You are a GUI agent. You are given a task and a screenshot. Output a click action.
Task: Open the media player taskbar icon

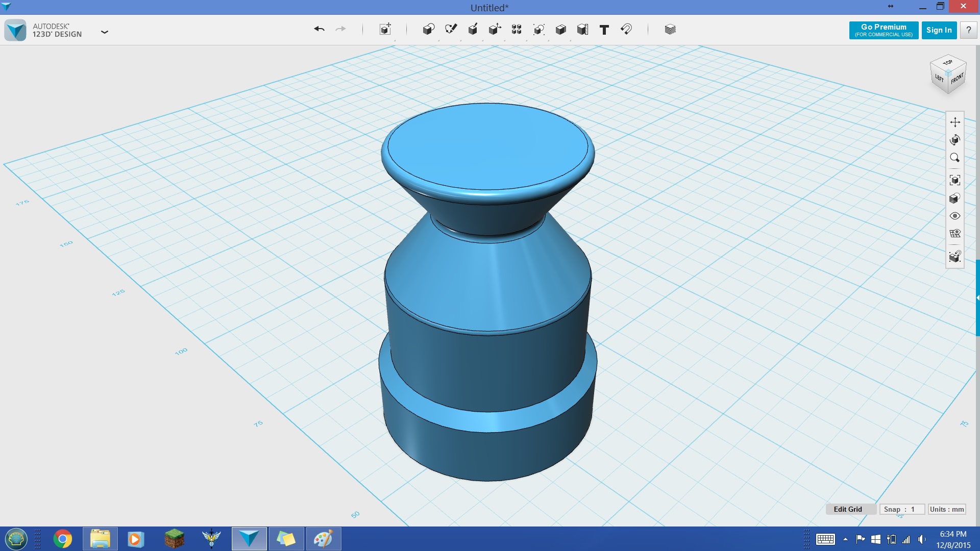(136, 539)
